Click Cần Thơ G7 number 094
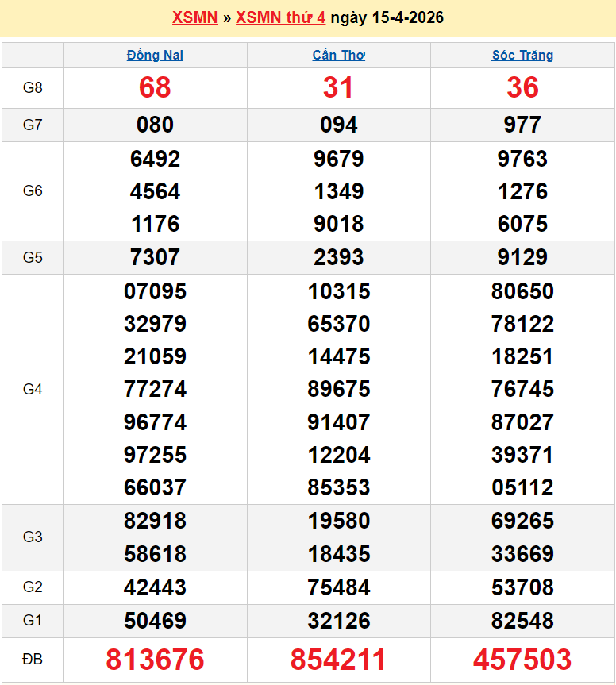616x685 pixels. coord(339,125)
